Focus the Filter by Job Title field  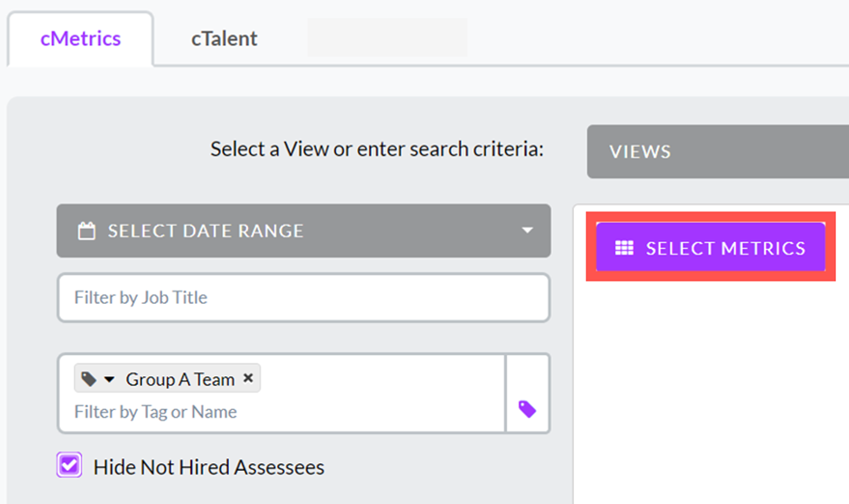304,297
